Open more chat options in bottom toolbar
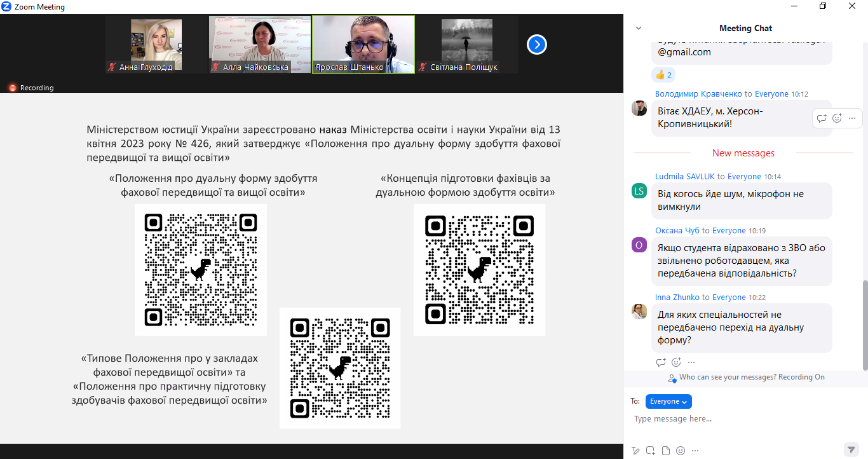This screenshot has width=868, height=459. pyautogui.click(x=695, y=451)
